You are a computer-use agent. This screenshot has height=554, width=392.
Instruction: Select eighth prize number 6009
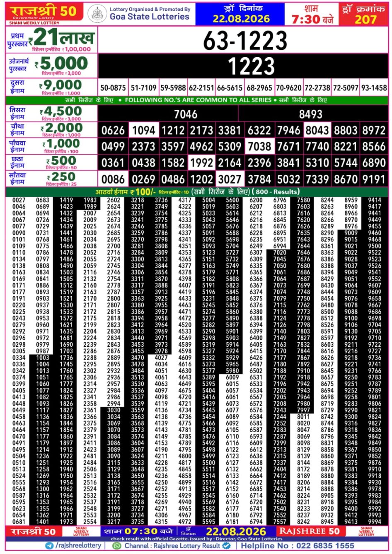click(232, 377)
